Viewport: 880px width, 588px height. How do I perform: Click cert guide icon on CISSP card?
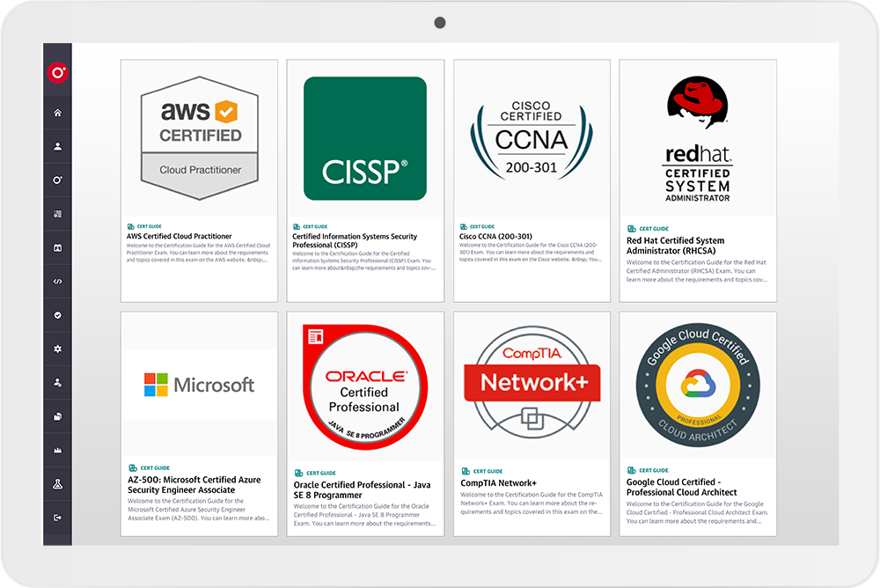pyautogui.click(x=297, y=227)
